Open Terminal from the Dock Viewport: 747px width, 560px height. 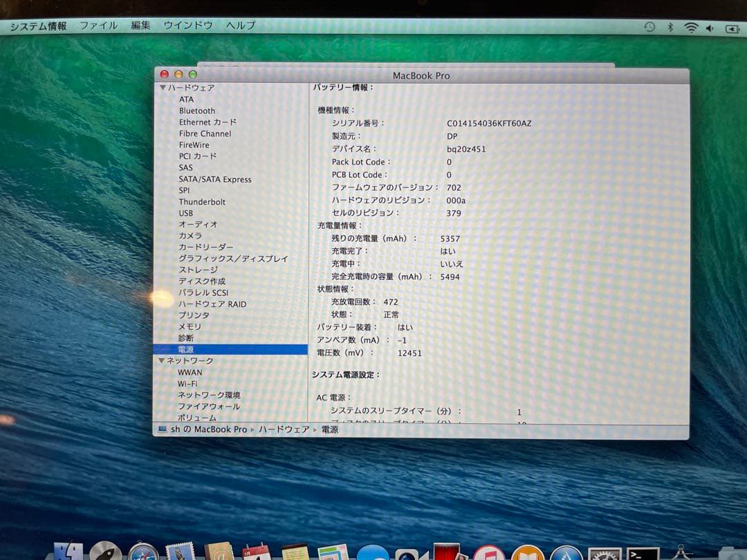pyautogui.click(x=643, y=551)
